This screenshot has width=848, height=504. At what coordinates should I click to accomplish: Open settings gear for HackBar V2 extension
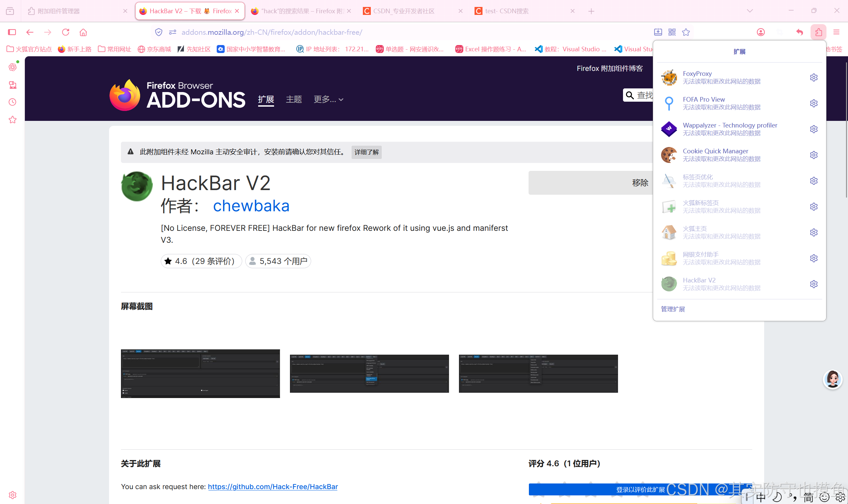pos(814,284)
